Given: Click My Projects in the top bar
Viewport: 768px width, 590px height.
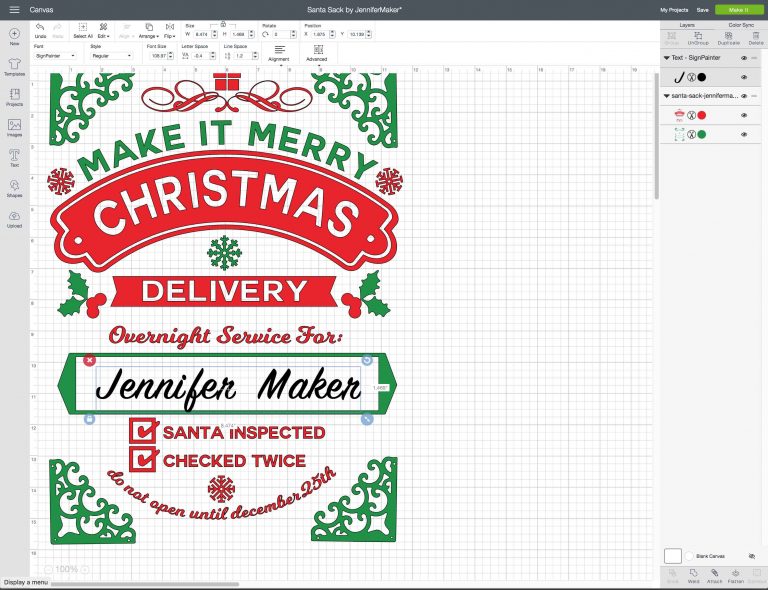Looking at the screenshot, I should (x=674, y=10).
